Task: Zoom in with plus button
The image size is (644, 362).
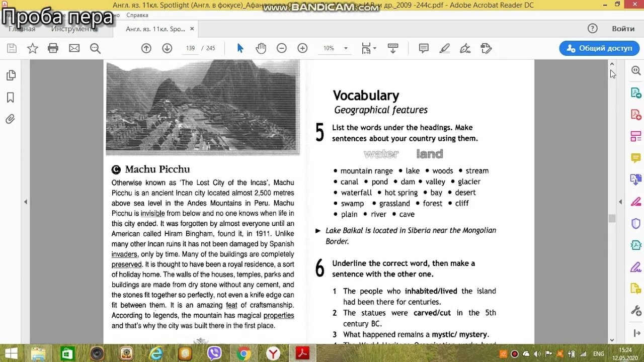Action: tap(302, 48)
